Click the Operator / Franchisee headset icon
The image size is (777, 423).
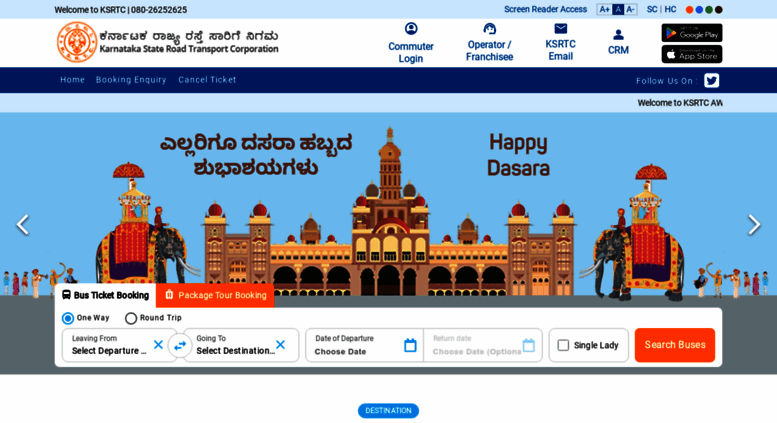pyautogui.click(x=489, y=29)
